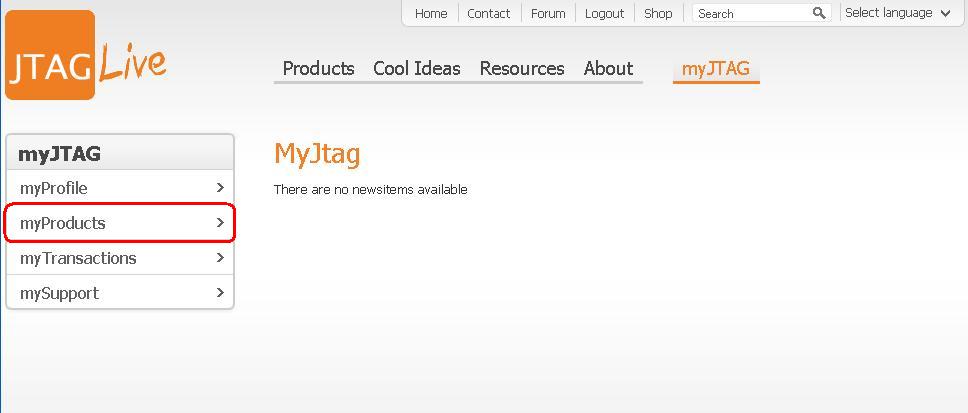This screenshot has height=413, width=968.
Task: Click the chevron beside myProfile
Action: click(220, 188)
